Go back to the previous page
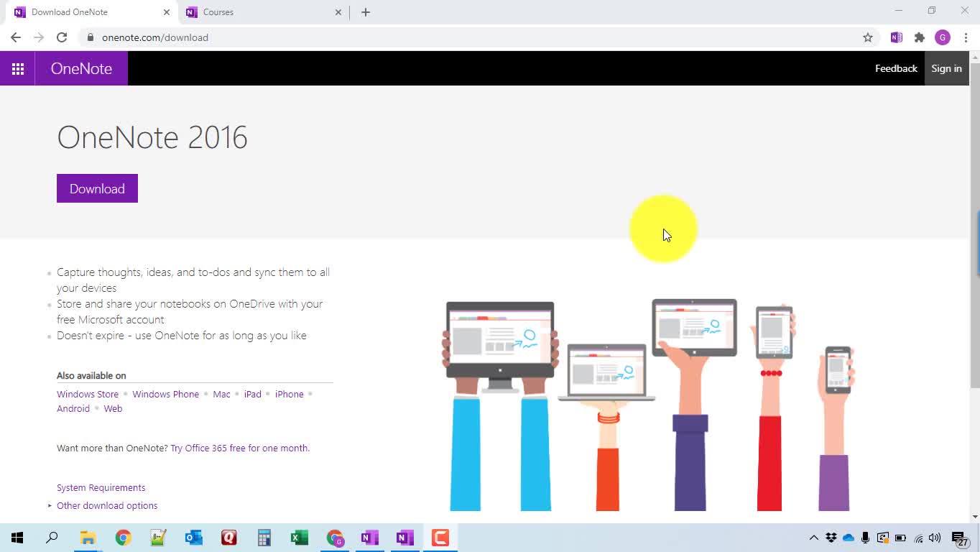Image resolution: width=980 pixels, height=552 pixels. point(16,37)
